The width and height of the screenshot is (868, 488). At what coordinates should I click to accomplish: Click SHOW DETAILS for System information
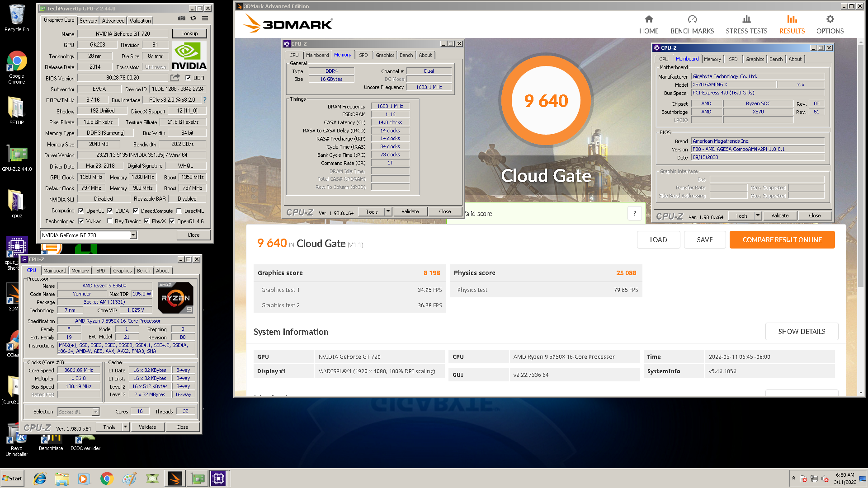pos(802,332)
